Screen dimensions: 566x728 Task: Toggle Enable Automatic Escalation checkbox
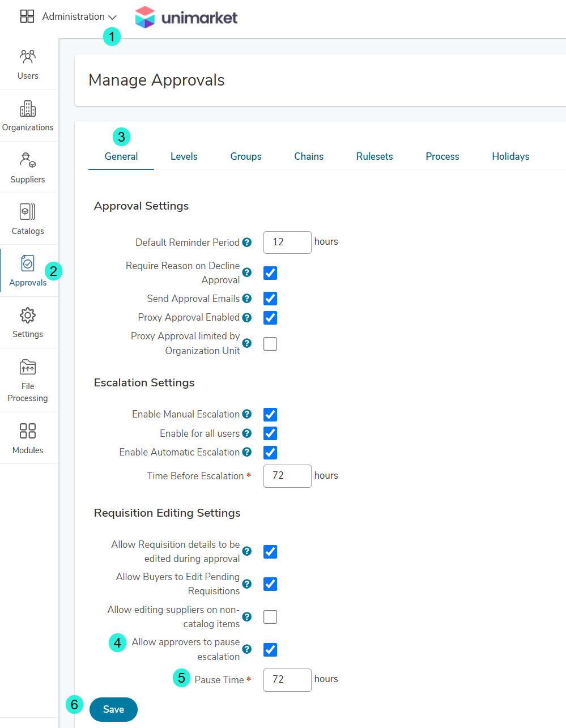pos(270,453)
